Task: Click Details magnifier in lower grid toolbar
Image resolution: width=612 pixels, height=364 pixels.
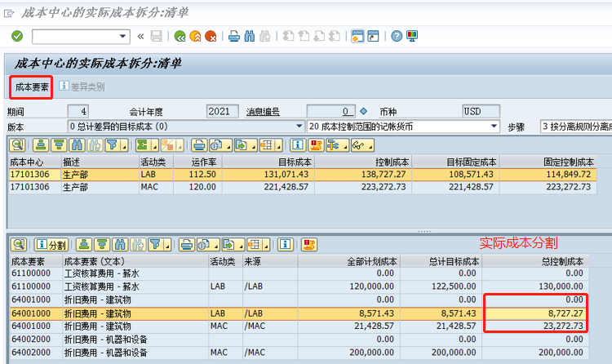Action: pos(18,245)
